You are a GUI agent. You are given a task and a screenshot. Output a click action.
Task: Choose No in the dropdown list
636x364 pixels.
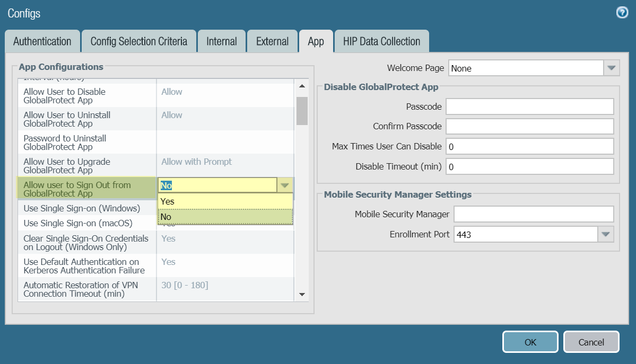tap(225, 217)
